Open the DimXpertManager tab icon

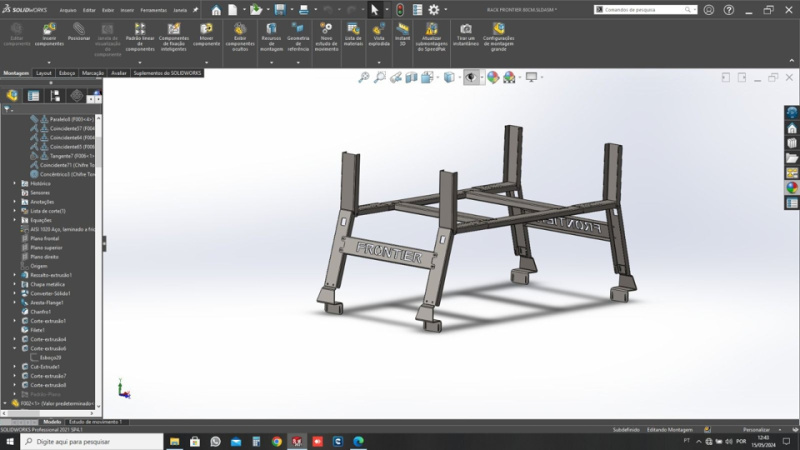(77, 95)
